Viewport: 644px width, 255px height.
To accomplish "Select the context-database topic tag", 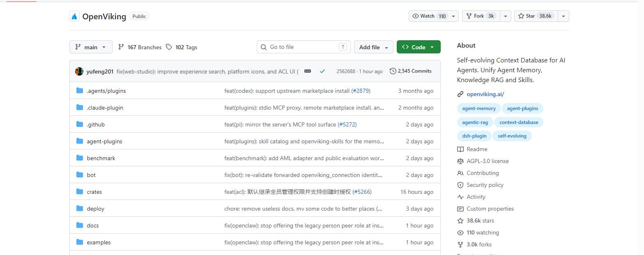I will 519,122.
